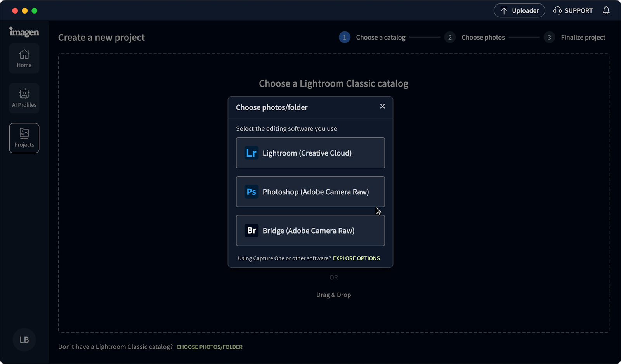This screenshot has width=621, height=364.
Task: Select step 2 Choose photos
Action: (x=475, y=37)
